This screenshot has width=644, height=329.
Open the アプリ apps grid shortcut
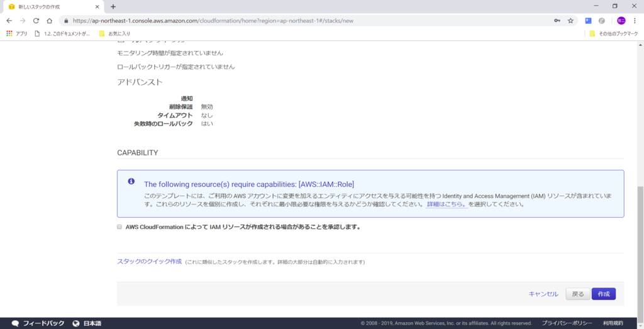pyautogui.click(x=17, y=34)
